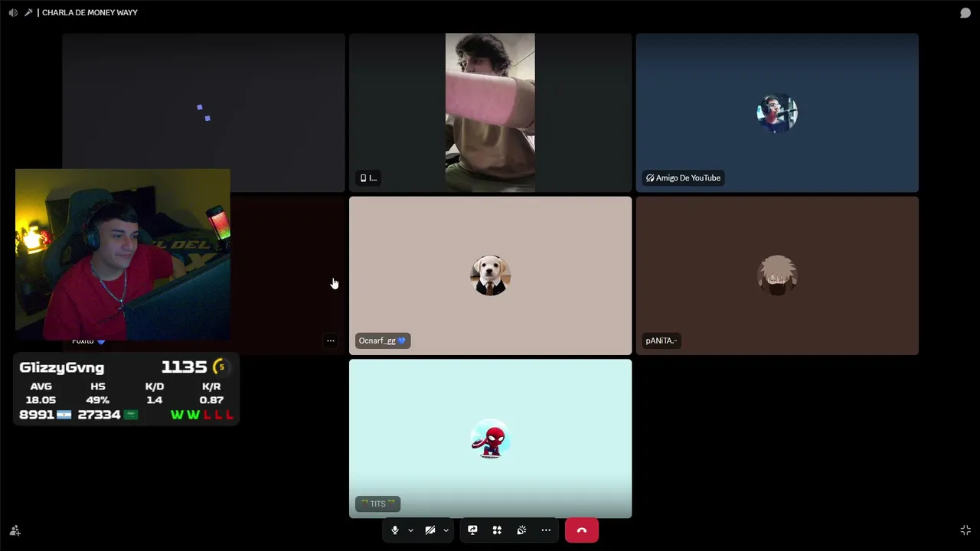
Task: Select the TITS participant tile
Action: (491, 439)
